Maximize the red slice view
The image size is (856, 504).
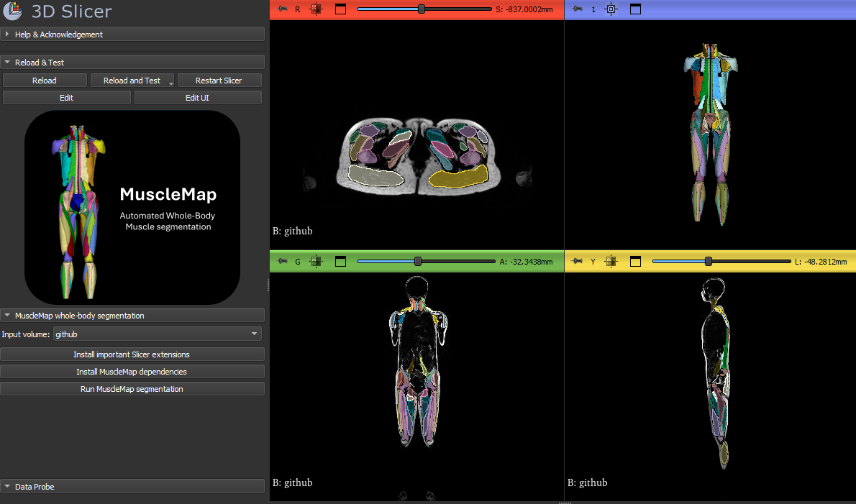pyautogui.click(x=340, y=9)
